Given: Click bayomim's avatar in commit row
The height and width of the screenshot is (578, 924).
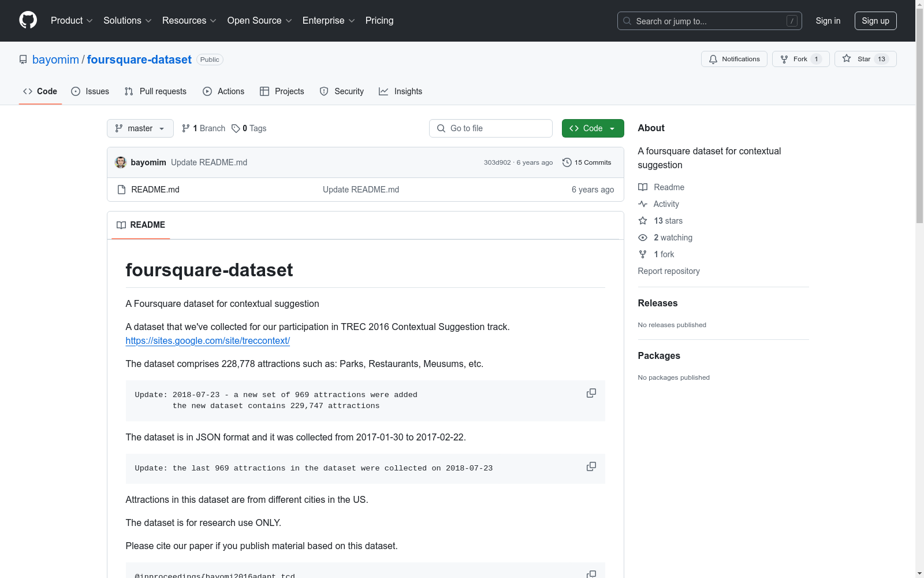Looking at the screenshot, I should 121,162.
